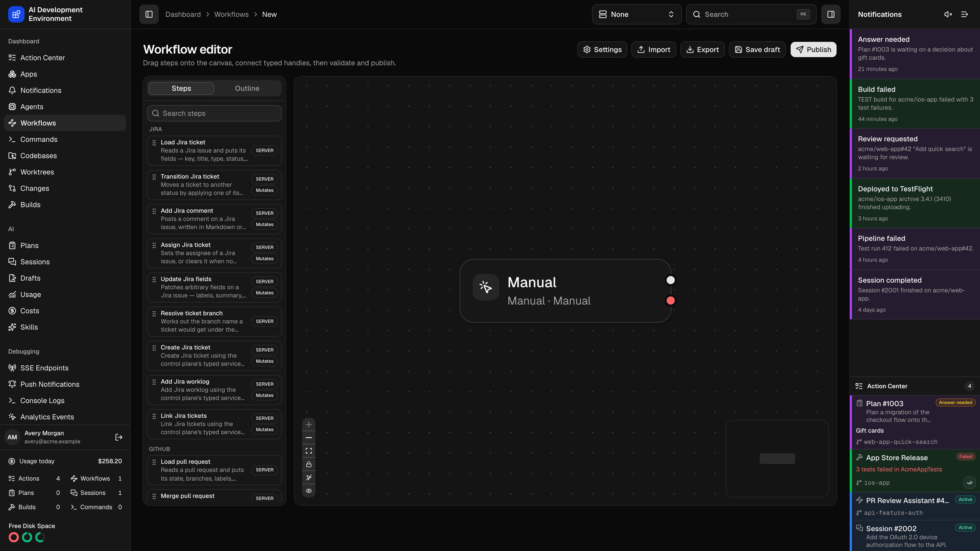Open Push Notifications sidebar item
The height and width of the screenshot is (551, 980).
click(x=65, y=384)
